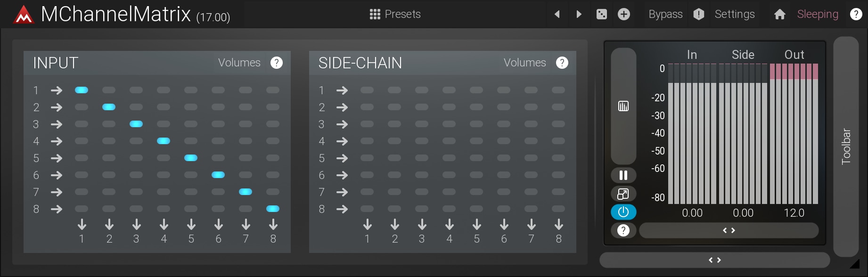Enable side-chain 1 to output 1 routing

tap(367, 90)
